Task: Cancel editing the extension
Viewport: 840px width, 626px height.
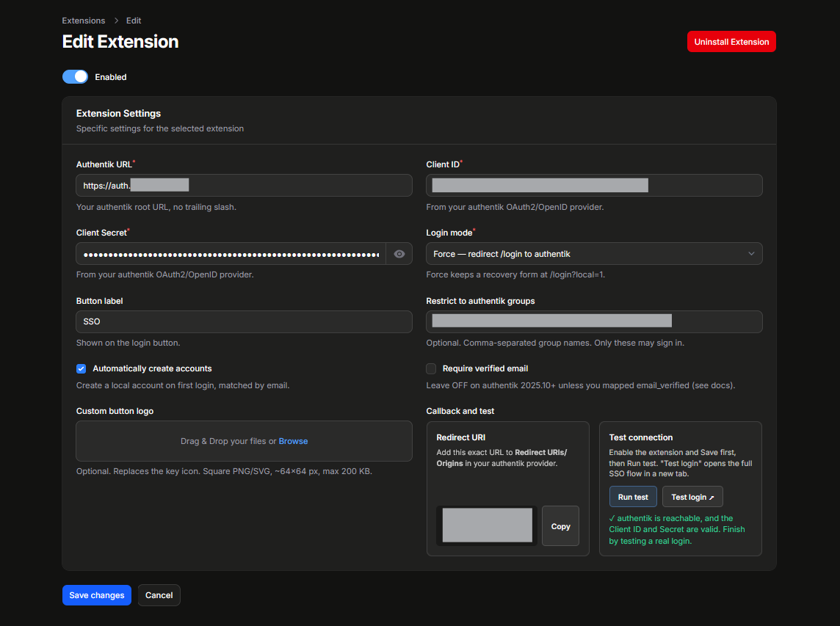Action: click(x=159, y=595)
